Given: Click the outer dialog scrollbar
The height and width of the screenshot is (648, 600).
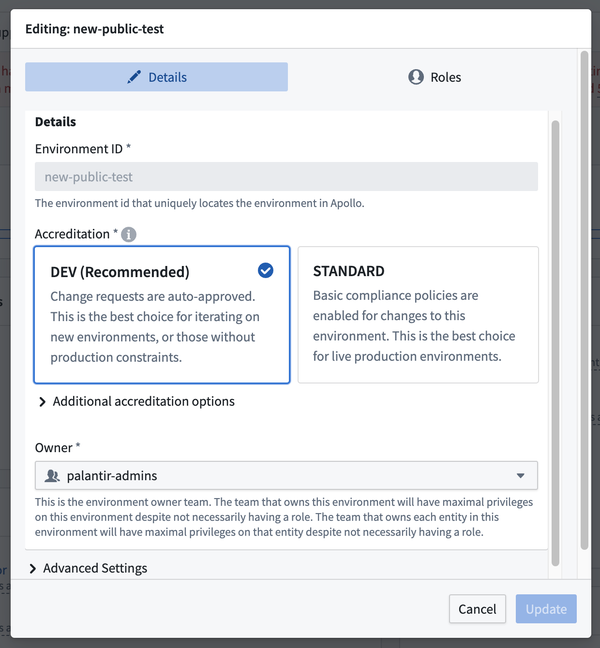Looking at the screenshot, I should click(584, 300).
